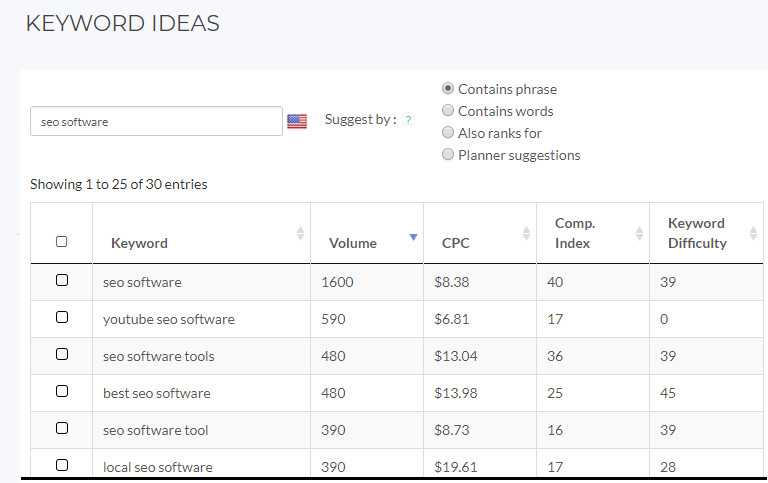Click the Keyword column header label

pos(139,243)
